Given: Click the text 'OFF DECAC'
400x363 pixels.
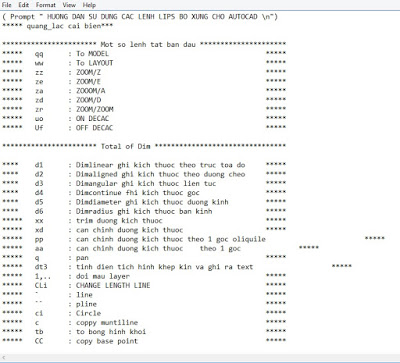Looking at the screenshot, I should click(94, 128).
